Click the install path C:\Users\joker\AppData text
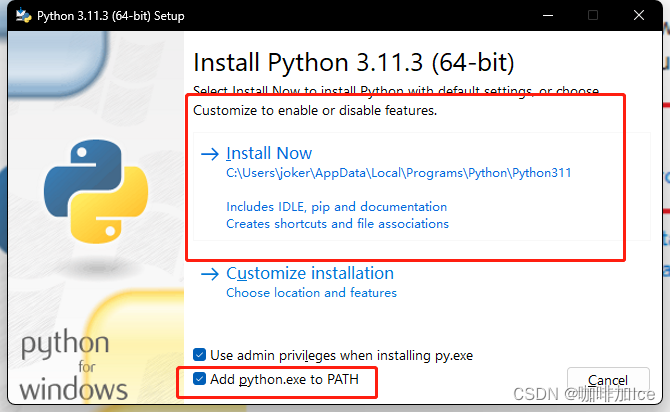The width and height of the screenshot is (670, 412). point(399,173)
